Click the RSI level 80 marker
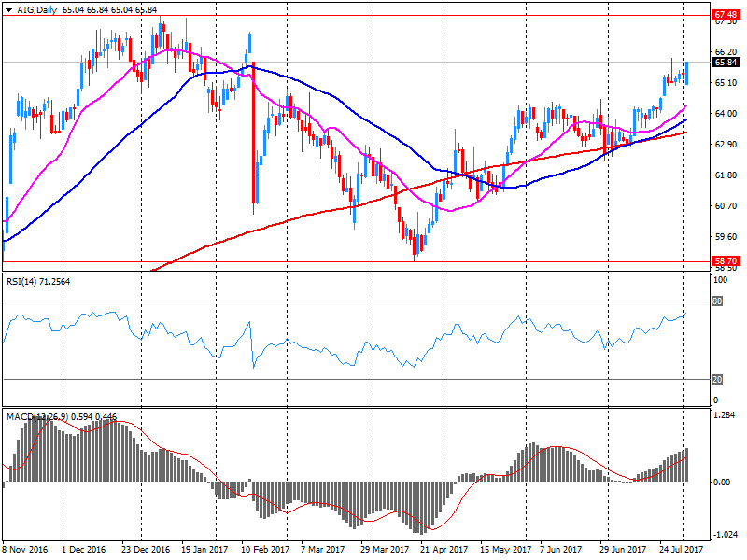The width and height of the screenshot is (747, 560). (x=717, y=301)
